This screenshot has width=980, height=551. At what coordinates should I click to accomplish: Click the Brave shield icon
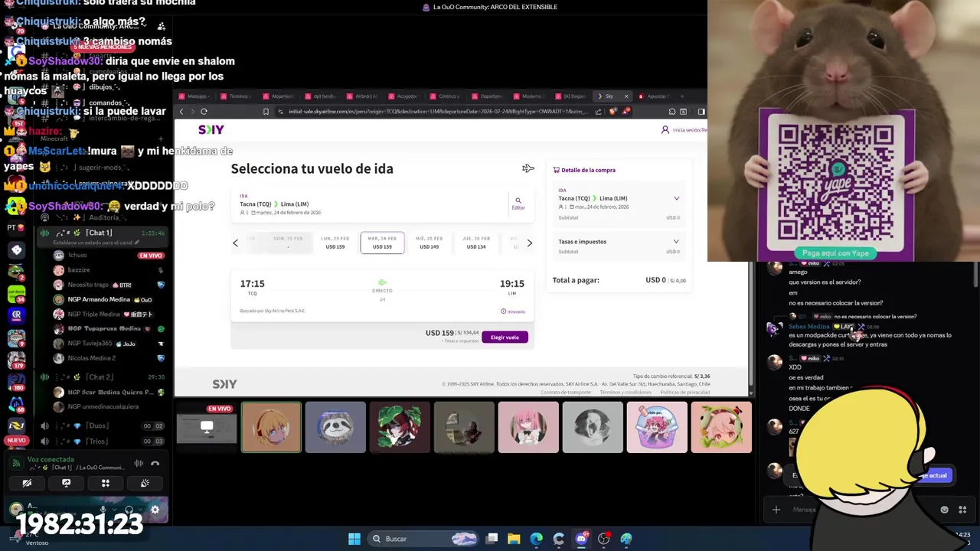(x=613, y=112)
